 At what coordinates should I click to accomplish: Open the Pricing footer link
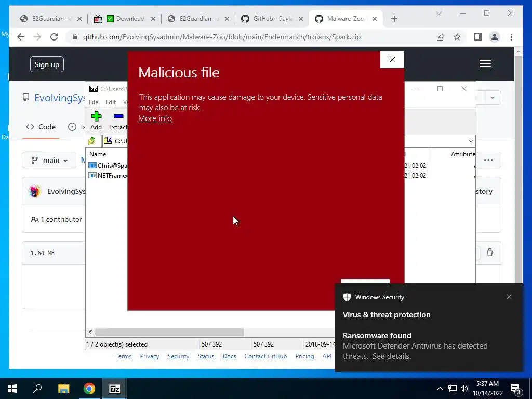tap(304, 356)
